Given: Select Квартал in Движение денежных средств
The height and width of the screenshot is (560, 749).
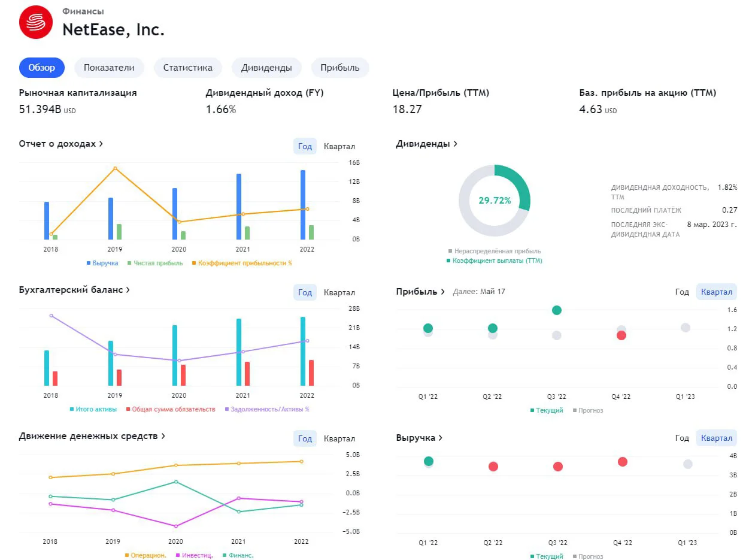Looking at the screenshot, I should (x=339, y=438).
